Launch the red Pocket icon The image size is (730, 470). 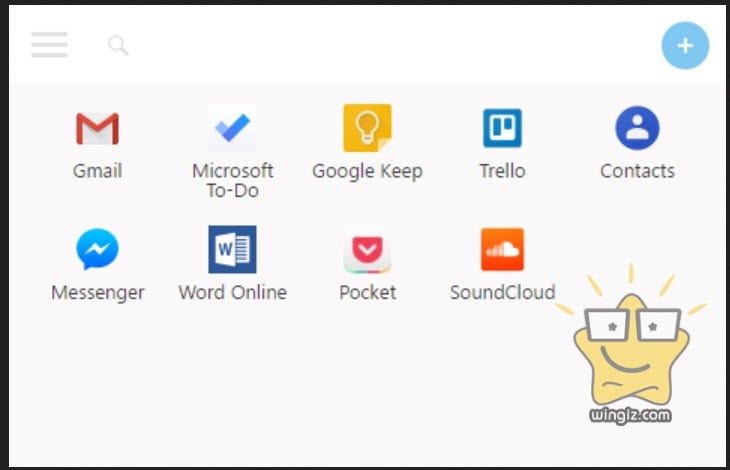tap(367, 249)
